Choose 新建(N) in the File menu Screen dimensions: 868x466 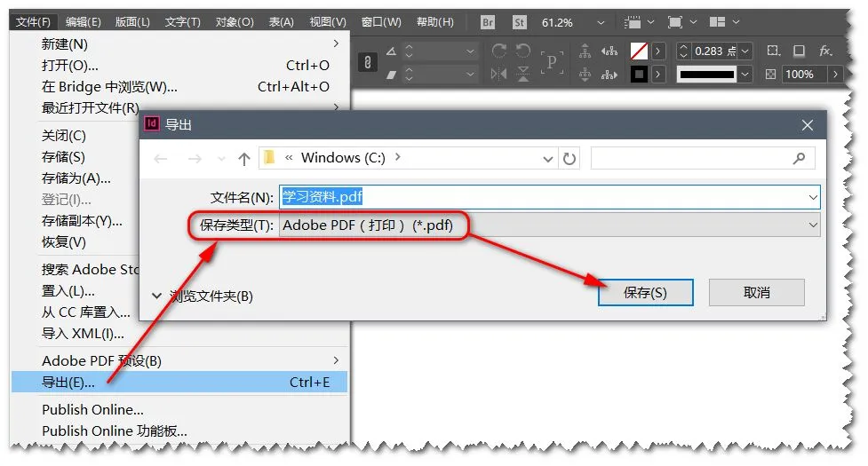pos(179,43)
